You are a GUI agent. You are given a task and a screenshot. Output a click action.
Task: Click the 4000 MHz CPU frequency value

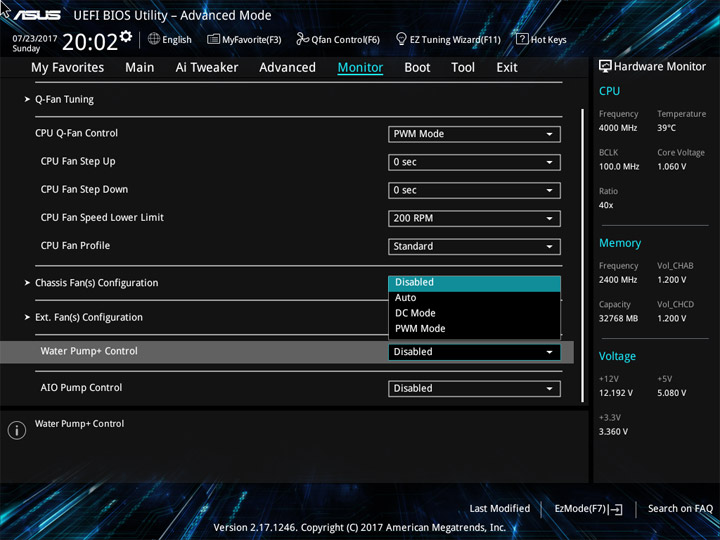point(618,128)
